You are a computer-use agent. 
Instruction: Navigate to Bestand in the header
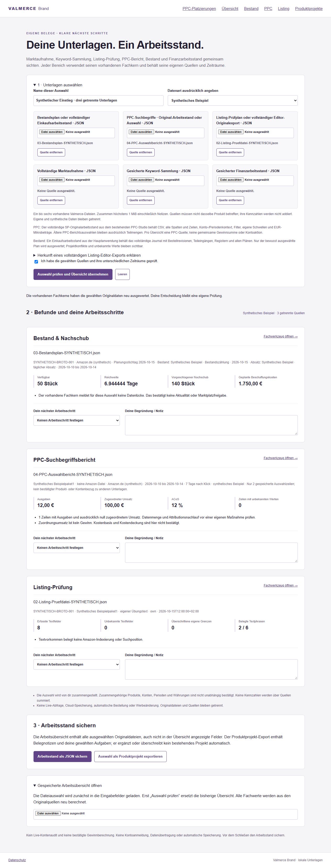[x=251, y=9]
